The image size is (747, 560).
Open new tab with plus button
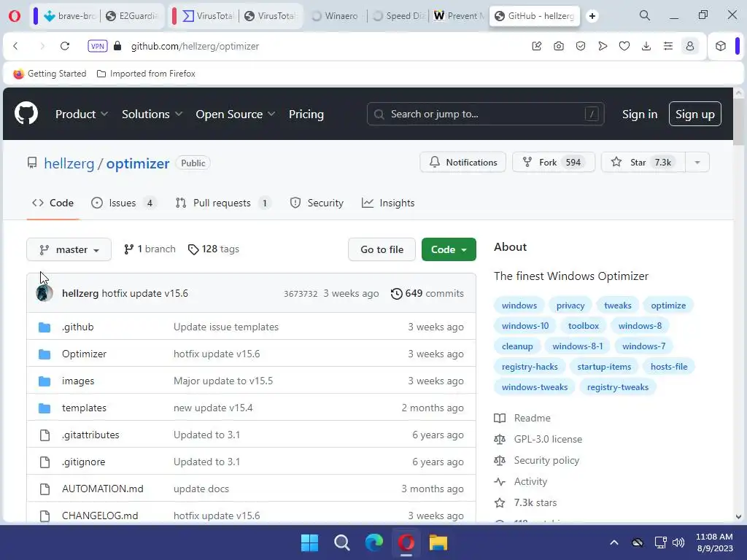coord(592,16)
